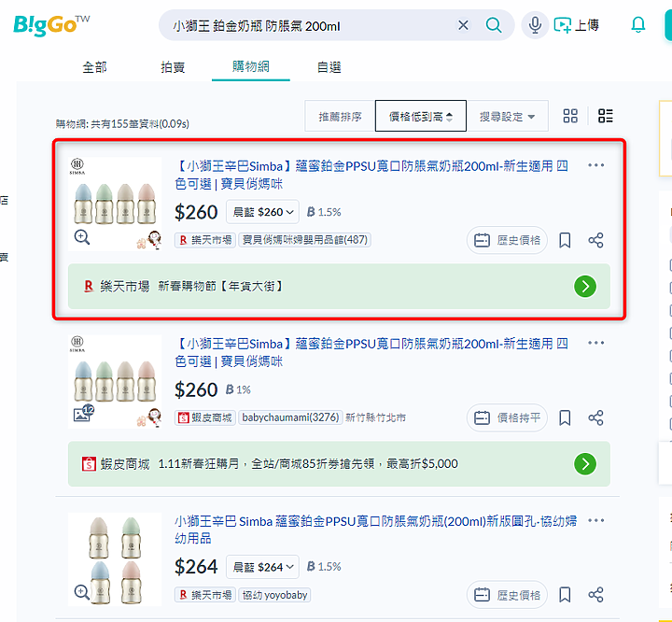This screenshot has width=672, height=622.
Task: Switch to grid view layout icon
Action: click(570, 116)
